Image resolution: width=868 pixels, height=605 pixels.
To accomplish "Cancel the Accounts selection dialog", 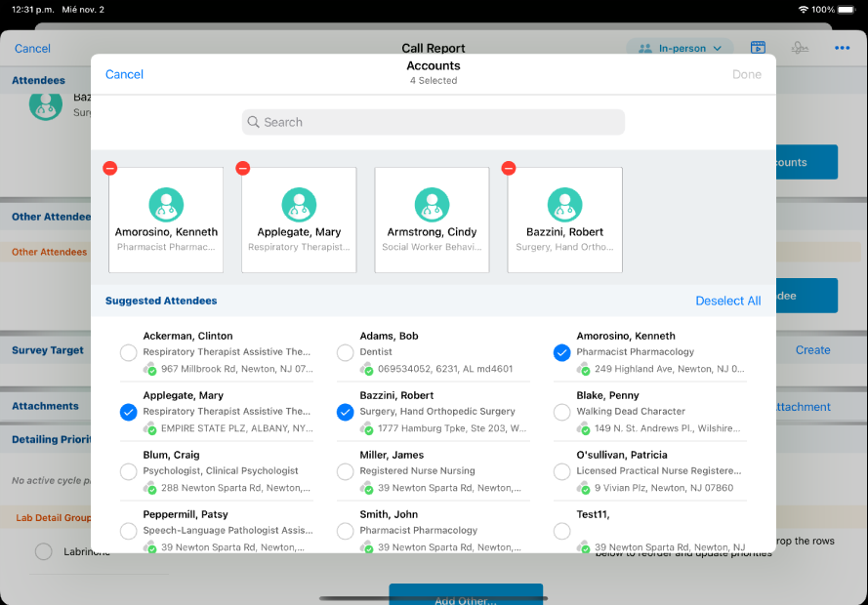I will 124,74.
